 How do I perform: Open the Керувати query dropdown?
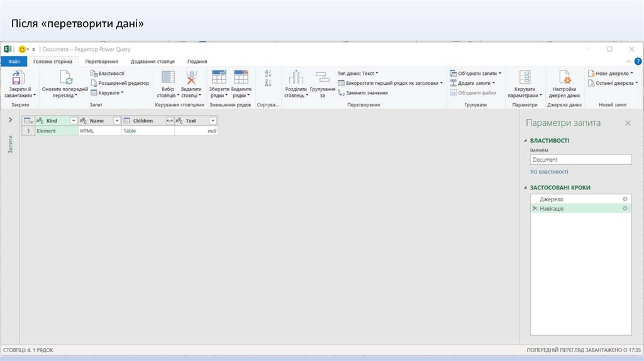point(107,93)
